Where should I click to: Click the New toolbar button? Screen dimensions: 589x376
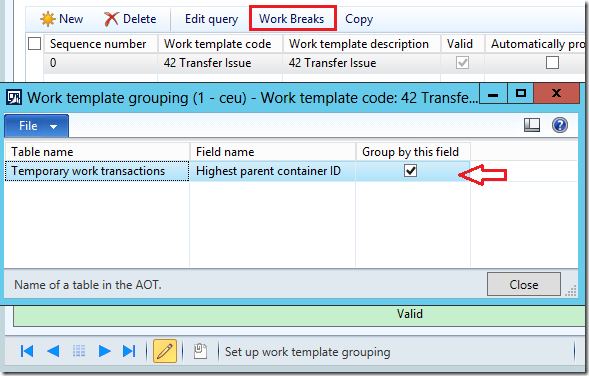coord(62,19)
